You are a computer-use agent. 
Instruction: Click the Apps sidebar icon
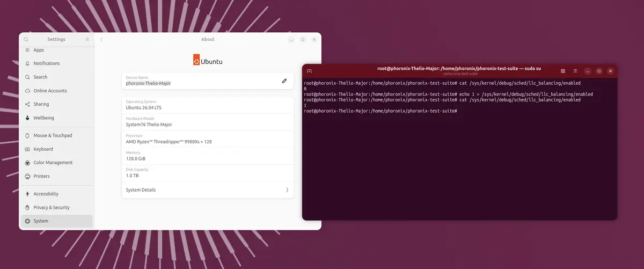click(28, 50)
